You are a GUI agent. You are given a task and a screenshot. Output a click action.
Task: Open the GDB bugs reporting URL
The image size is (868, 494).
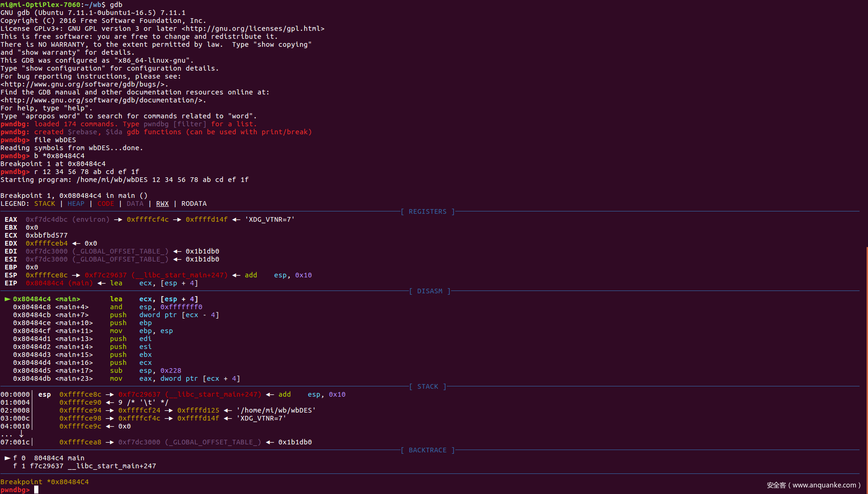pos(84,84)
